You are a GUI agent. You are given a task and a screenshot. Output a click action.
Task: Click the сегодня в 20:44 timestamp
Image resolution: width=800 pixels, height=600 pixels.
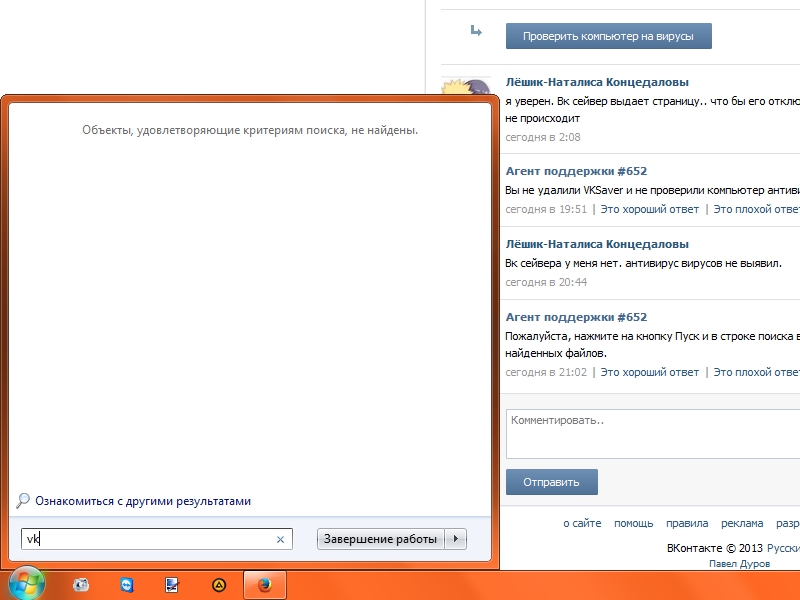[x=546, y=282]
